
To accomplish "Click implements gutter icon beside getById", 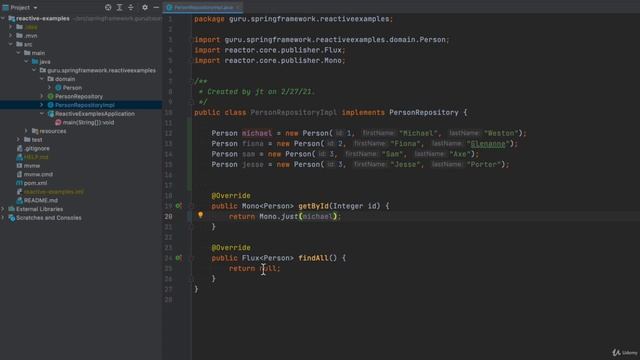I will [x=178, y=206].
